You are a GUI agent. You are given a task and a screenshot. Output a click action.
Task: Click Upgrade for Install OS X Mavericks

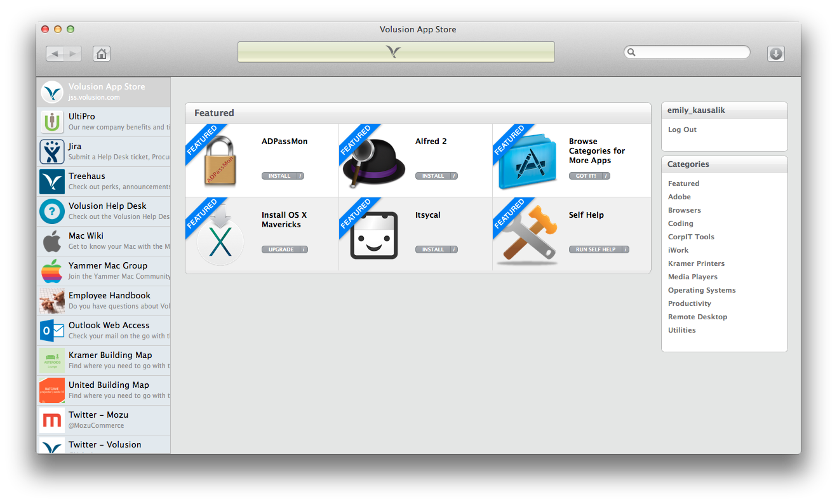click(x=281, y=249)
